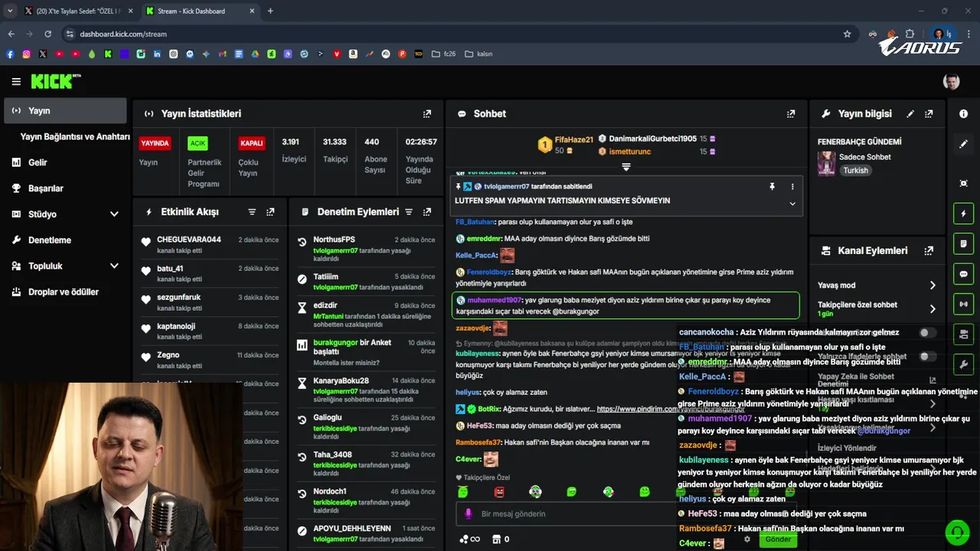Expand the Topluluk sidebar section
The width and height of the screenshot is (980, 551).
tap(114, 266)
